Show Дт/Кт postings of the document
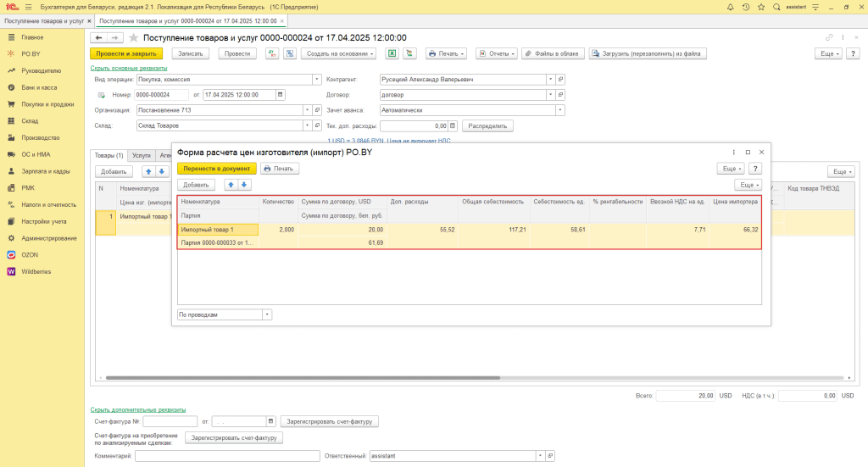The height and width of the screenshot is (467, 868). (x=272, y=53)
